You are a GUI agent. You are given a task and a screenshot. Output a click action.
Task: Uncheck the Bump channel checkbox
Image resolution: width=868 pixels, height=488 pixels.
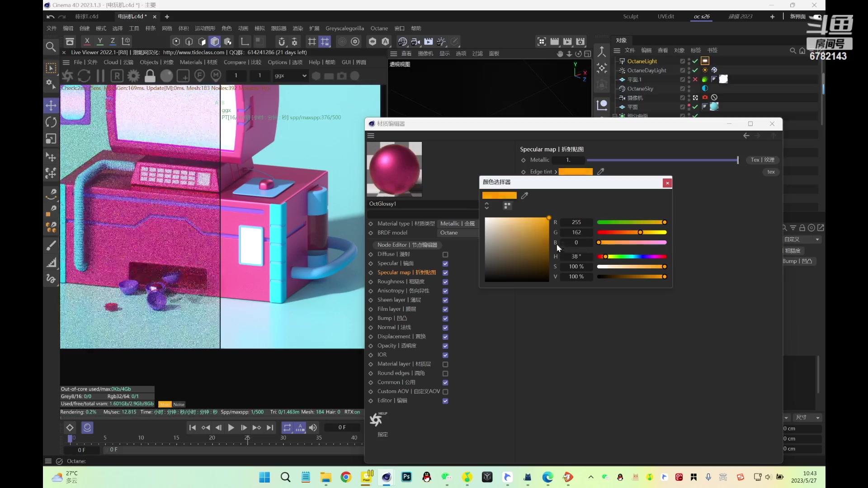pyautogui.click(x=445, y=319)
